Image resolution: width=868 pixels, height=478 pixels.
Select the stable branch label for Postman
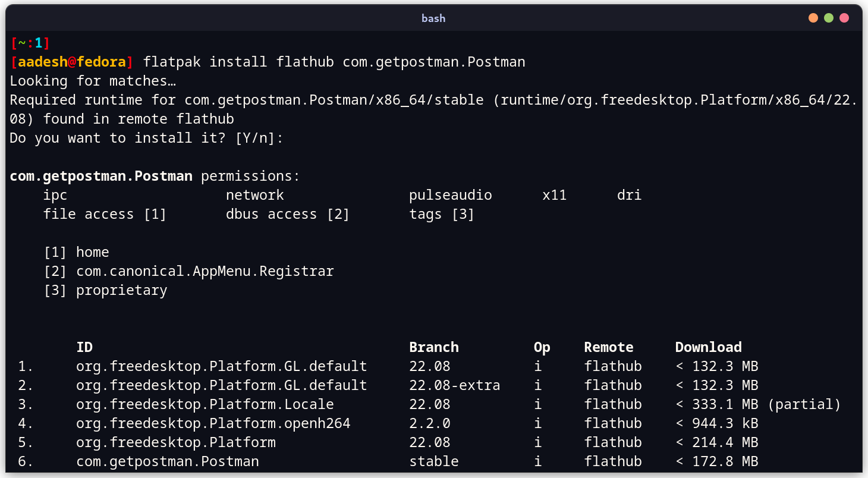coord(434,461)
